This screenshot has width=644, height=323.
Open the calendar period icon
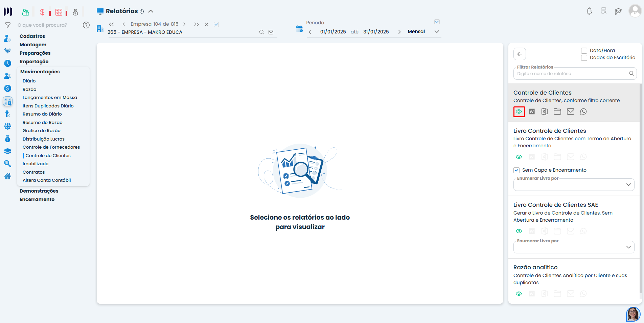click(299, 29)
